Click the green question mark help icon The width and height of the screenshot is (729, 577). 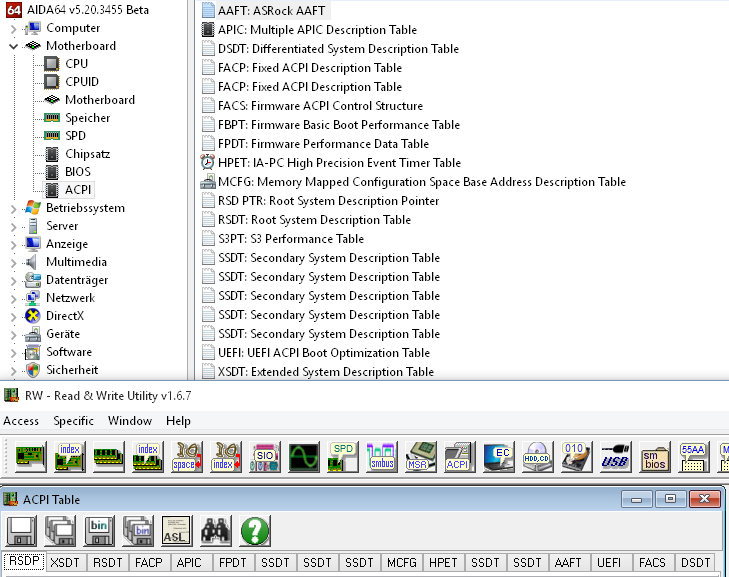(x=255, y=531)
